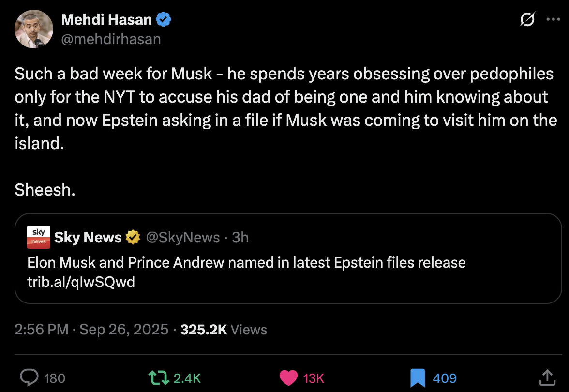Screen dimensions: 569x392
Task: Click the @mehdirhasan handle
Action: click(111, 39)
